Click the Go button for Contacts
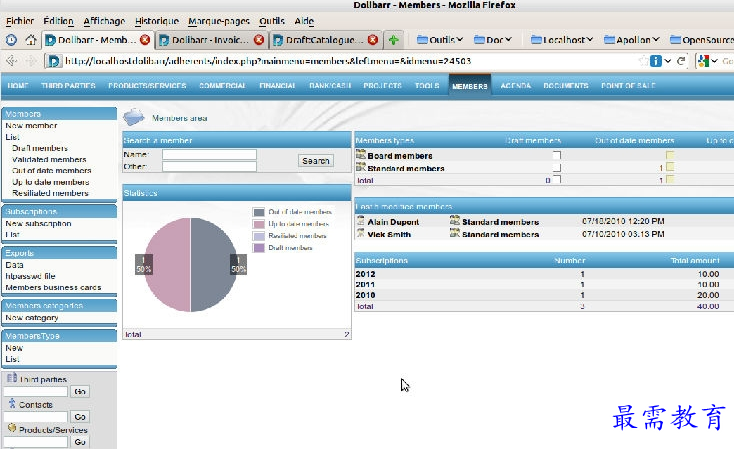This screenshot has height=449, width=734. click(80, 417)
